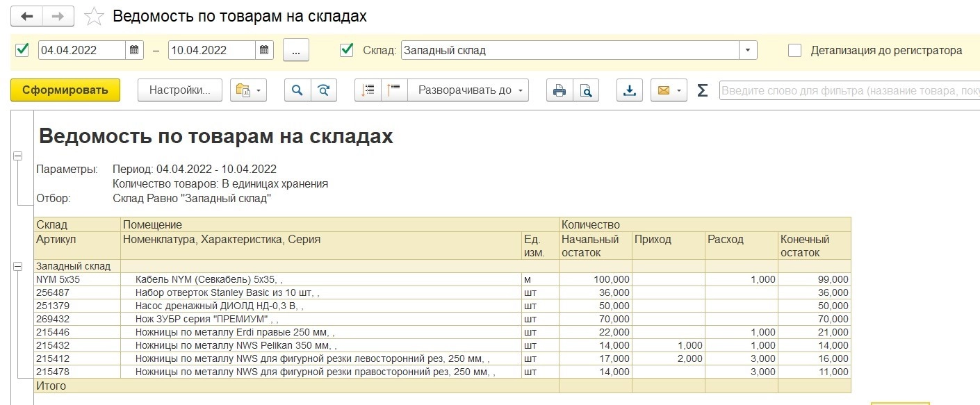Click article cell 251379

click(77, 306)
